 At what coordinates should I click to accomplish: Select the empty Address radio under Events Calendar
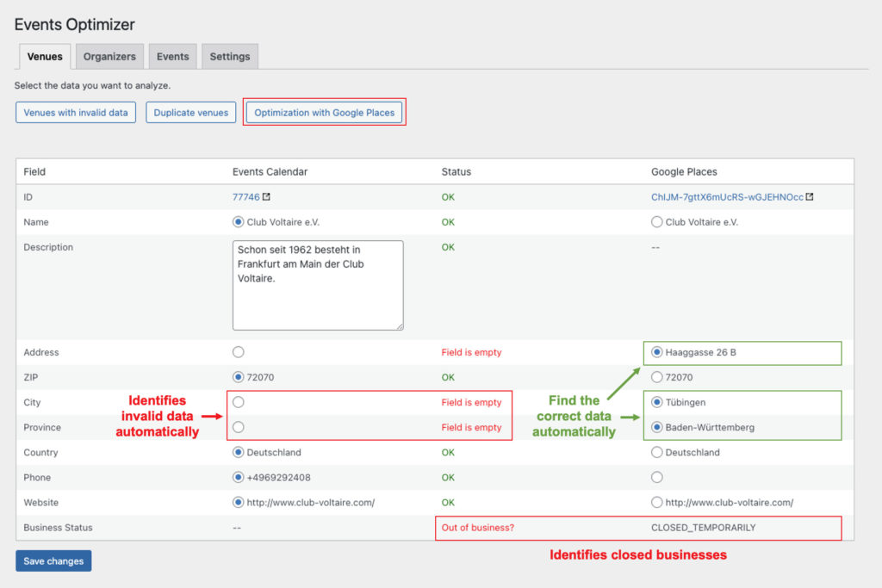point(238,352)
